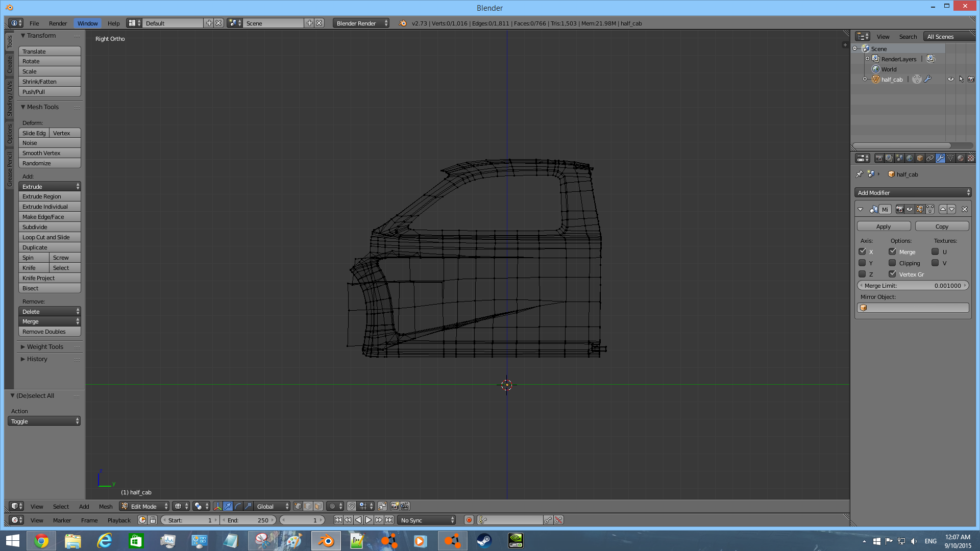Select the rotate manipulator arc icon
Viewport: 980px width, 551px height.
pos(238,506)
